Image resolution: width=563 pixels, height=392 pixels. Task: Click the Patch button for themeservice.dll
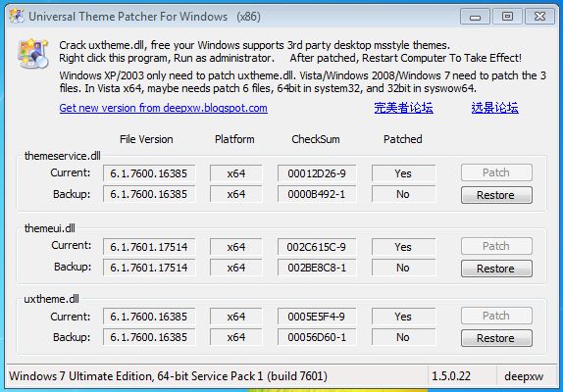496,172
